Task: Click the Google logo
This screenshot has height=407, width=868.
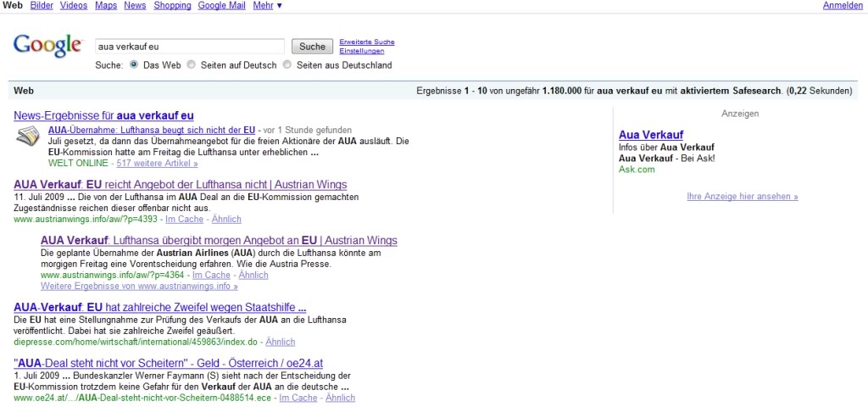Action: pyautogui.click(x=47, y=46)
